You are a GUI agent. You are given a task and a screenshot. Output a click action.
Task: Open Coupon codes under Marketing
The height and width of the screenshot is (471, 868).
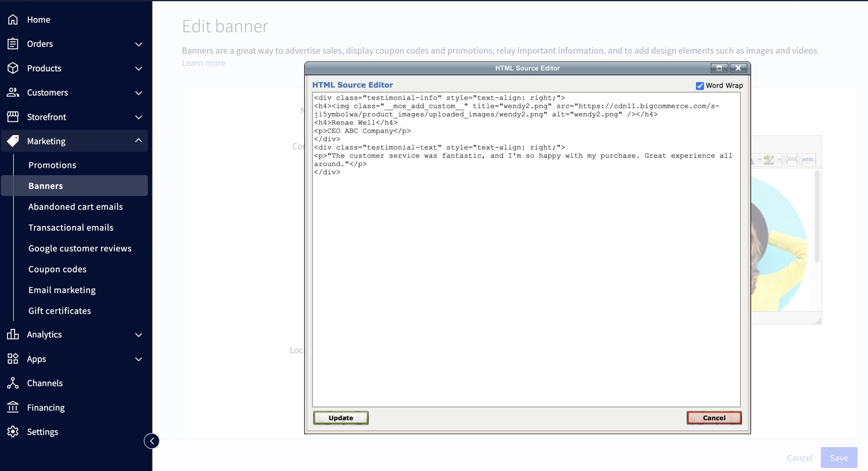tap(57, 269)
